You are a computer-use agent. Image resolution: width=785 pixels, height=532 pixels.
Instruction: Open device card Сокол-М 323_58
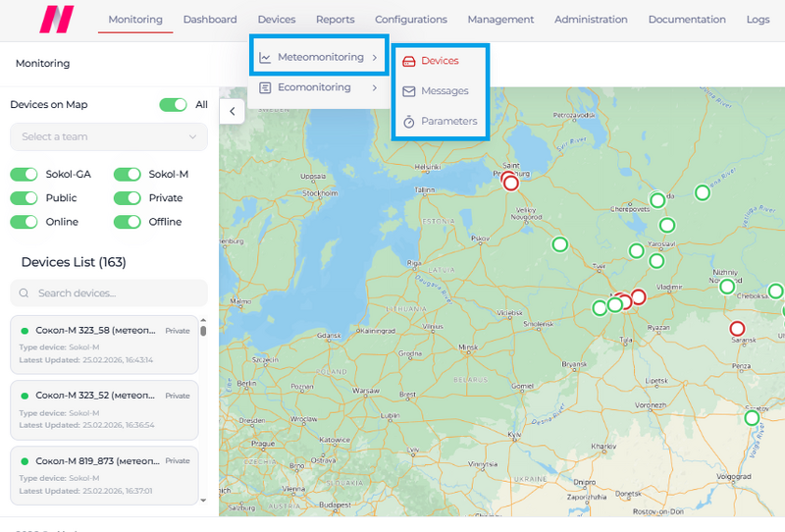(x=104, y=345)
